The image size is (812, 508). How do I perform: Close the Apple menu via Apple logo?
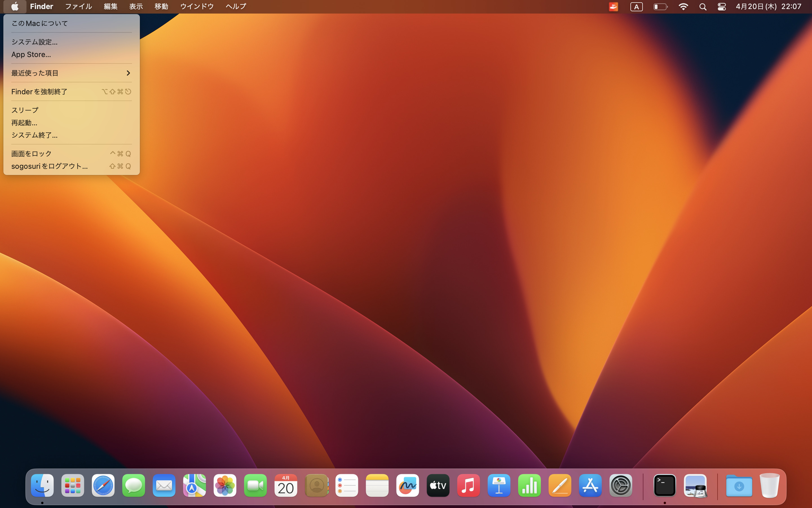[15, 6]
